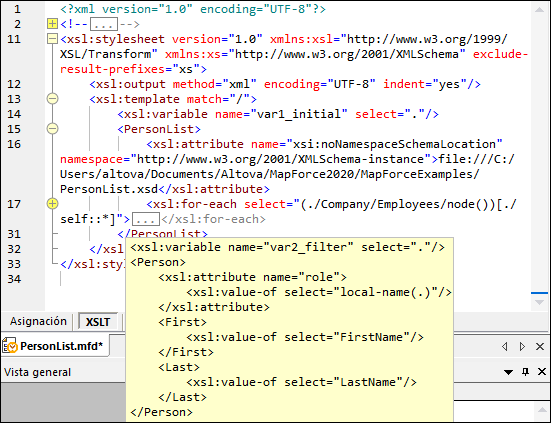Expand the collapsed comment block on line 2

pos(52,24)
